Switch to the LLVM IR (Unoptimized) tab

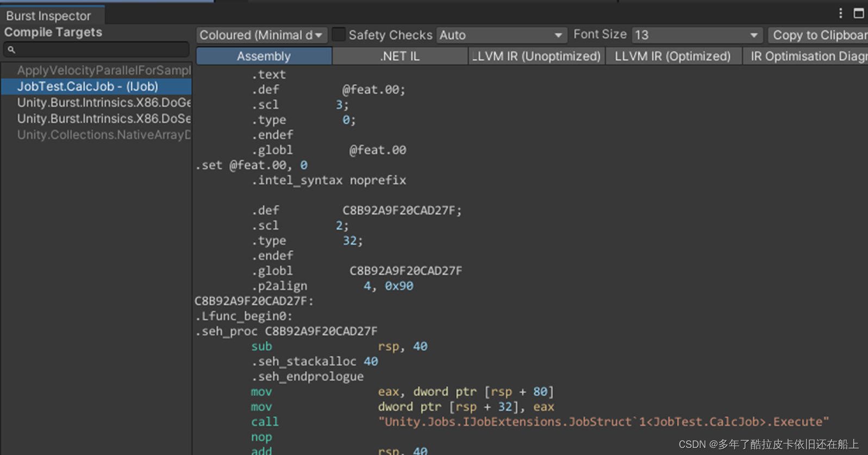pyautogui.click(x=537, y=56)
